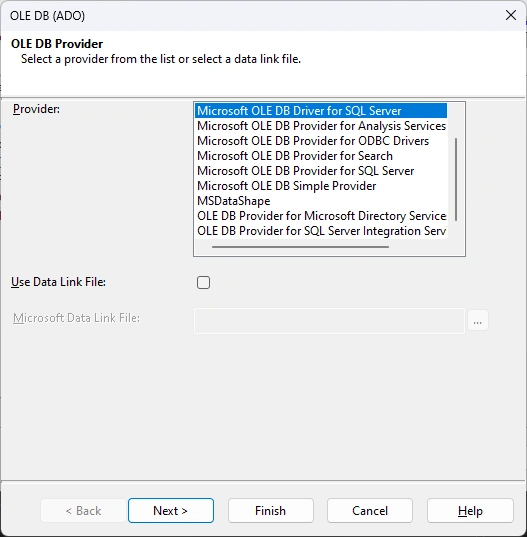Open Help for this dialog
Viewport: 527px width, 537px height.
click(x=470, y=511)
